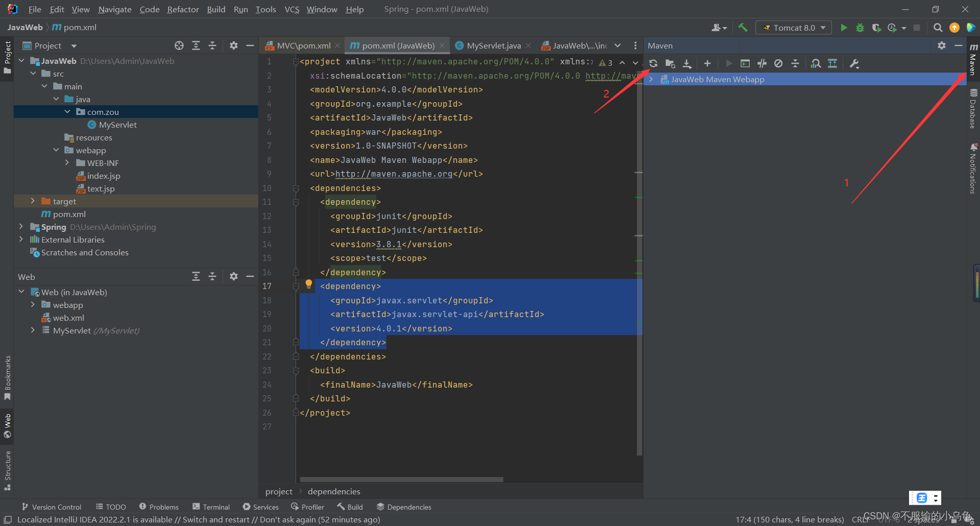The height and width of the screenshot is (526, 980).
Task: Switch to MVC\pom.xml tab
Action: [x=303, y=45]
